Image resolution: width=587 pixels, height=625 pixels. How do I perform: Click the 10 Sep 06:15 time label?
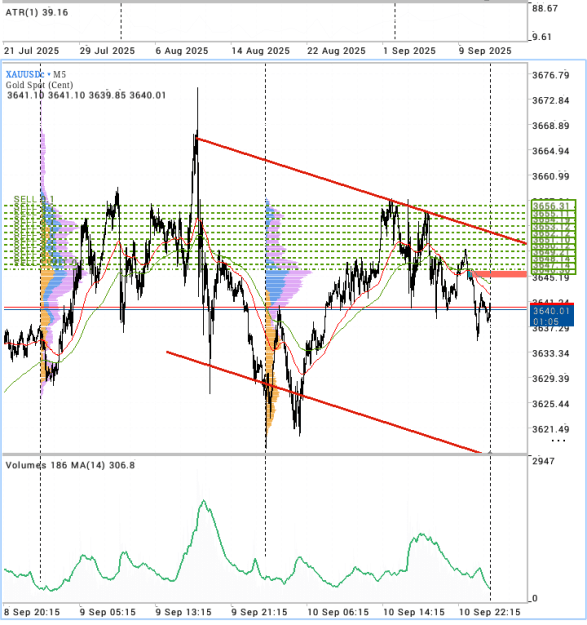tap(338, 612)
